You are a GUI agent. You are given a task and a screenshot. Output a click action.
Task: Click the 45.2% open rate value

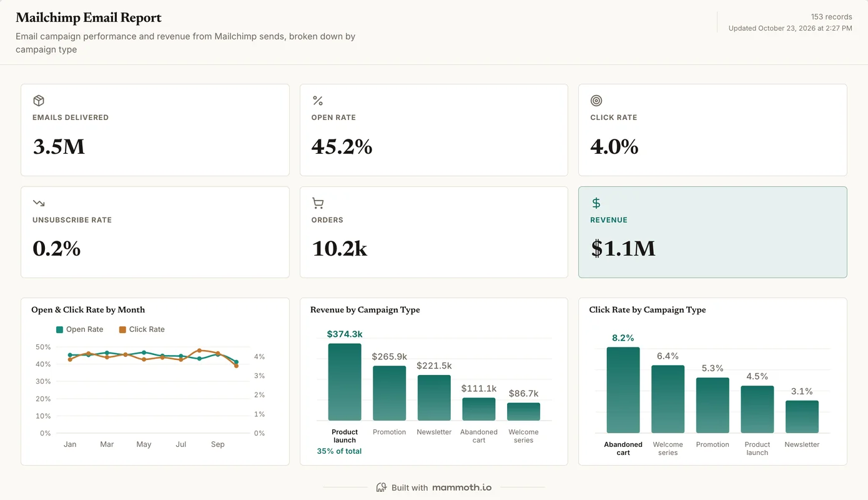(342, 147)
